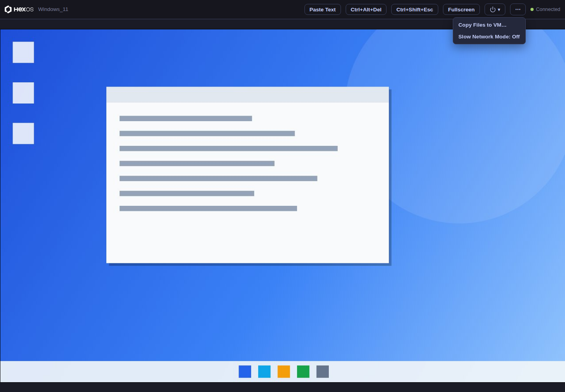Image resolution: width=565 pixels, height=392 pixels.
Task: Select the topmost desktop icon in VM
Action: pyautogui.click(x=23, y=52)
